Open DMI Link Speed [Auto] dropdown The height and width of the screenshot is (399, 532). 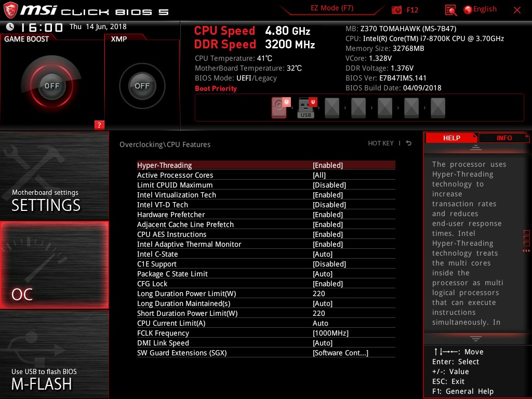coord(266,343)
